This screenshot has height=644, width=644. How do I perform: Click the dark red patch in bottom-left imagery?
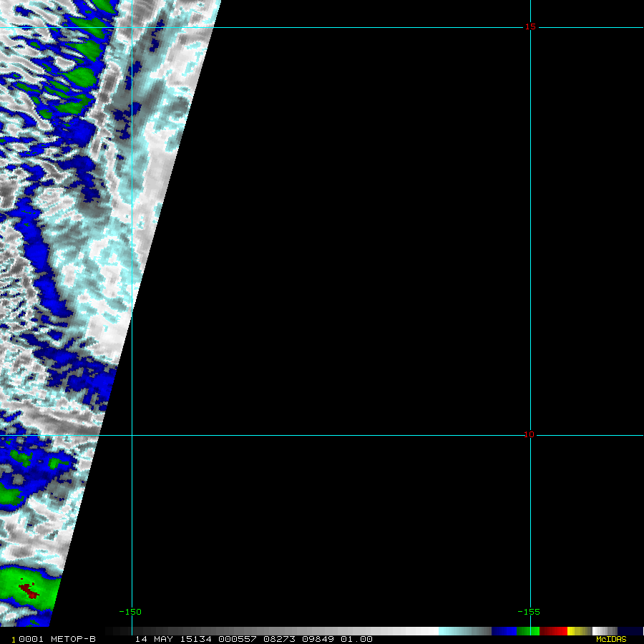(x=29, y=590)
